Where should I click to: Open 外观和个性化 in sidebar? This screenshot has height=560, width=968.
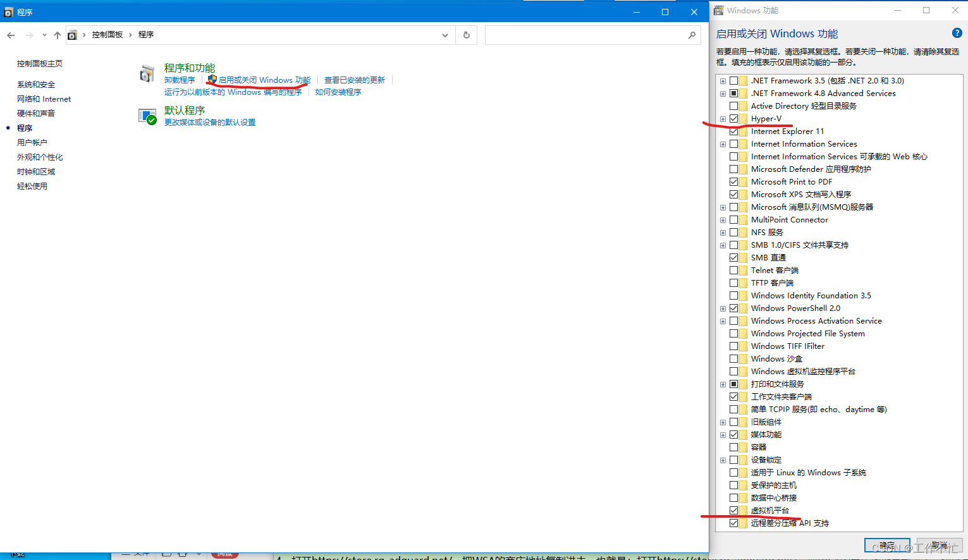(40, 157)
